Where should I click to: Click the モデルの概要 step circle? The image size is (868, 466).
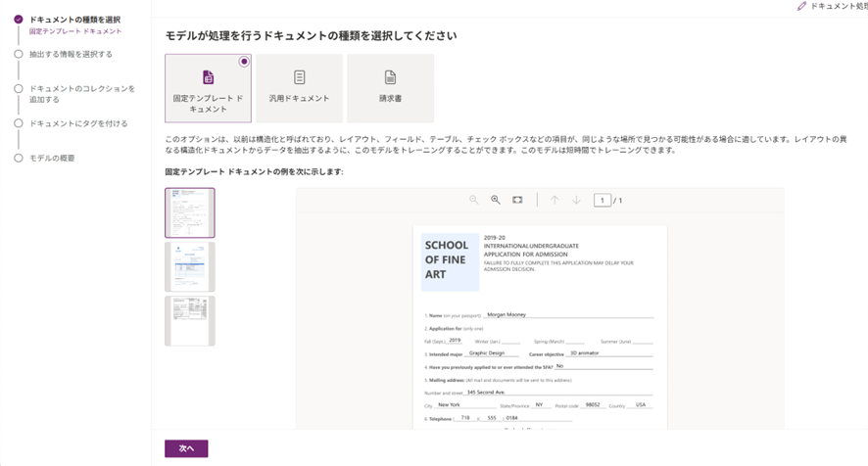(x=19, y=159)
